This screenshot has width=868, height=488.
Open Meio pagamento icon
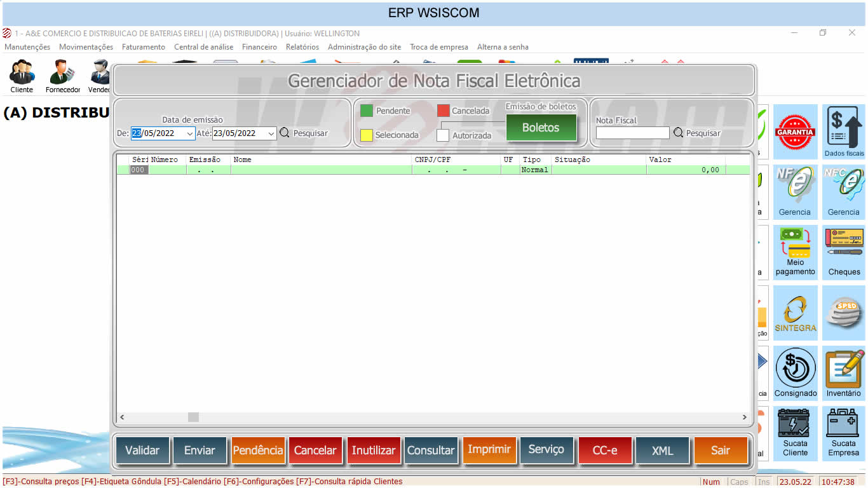pyautogui.click(x=795, y=252)
